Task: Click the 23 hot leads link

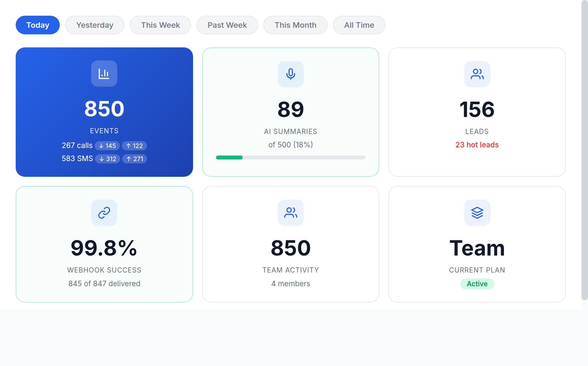Action: (x=477, y=145)
